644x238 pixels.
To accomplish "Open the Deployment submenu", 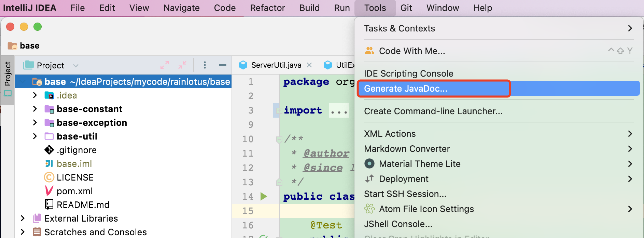I will click(499, 179).
